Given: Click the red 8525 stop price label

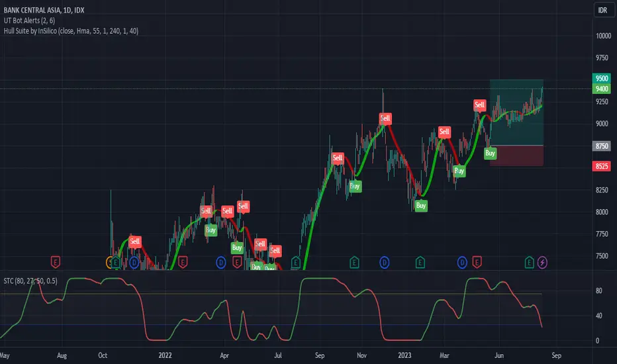Looking at the screenshot, I should pyautogui.click(x=602, y=166).
